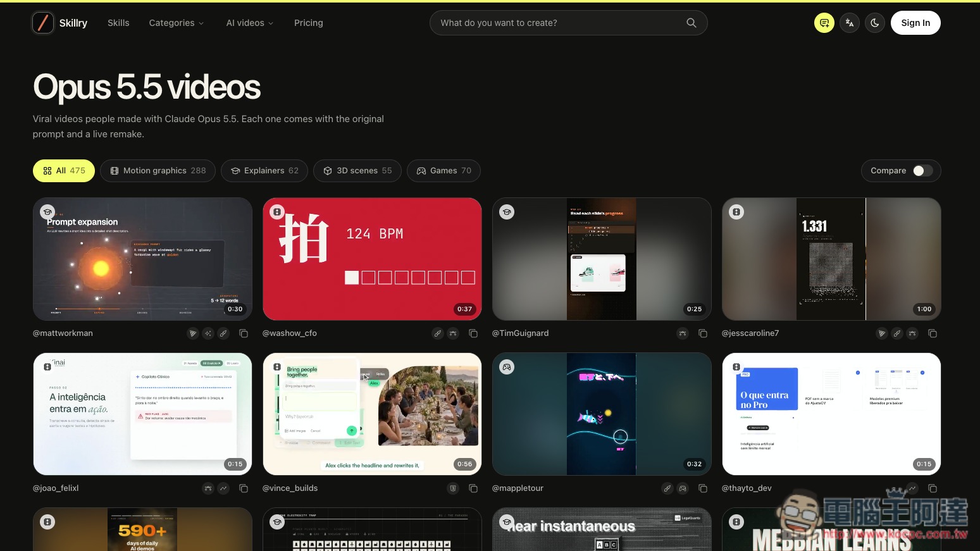This screenshot has width=980, height=551.
Task: Click the Skillry slash logo icon
Action: tap(43, 23)
